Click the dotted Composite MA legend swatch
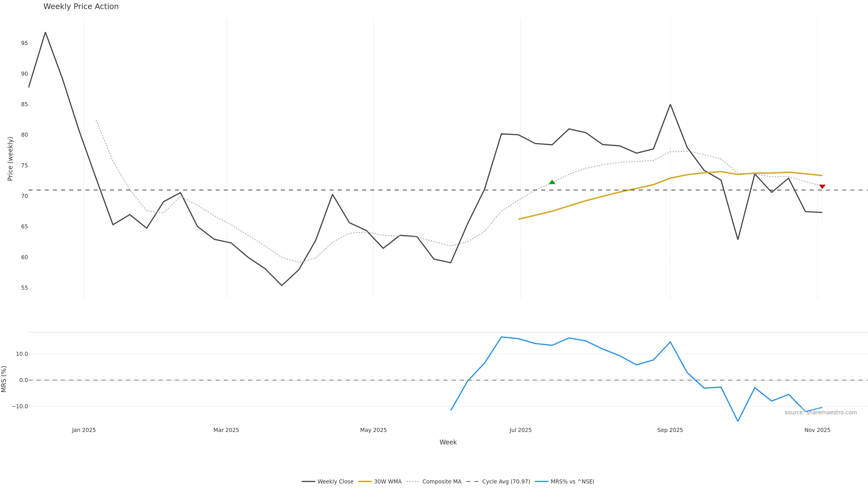868x488 pixels. tap(413, 482)
